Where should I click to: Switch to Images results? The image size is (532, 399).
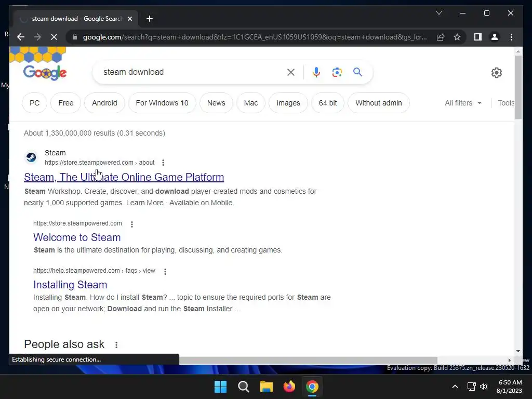click(x=288, y=103)
